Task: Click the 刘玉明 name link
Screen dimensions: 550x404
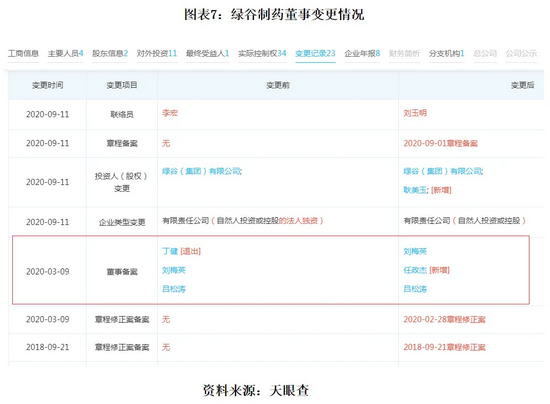Action: tap(415, 113)
